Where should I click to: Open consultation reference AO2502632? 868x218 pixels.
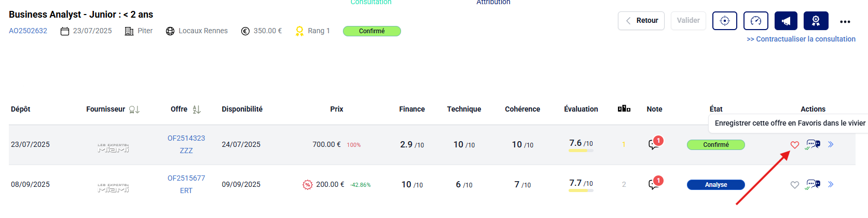[x=28, y=31]
